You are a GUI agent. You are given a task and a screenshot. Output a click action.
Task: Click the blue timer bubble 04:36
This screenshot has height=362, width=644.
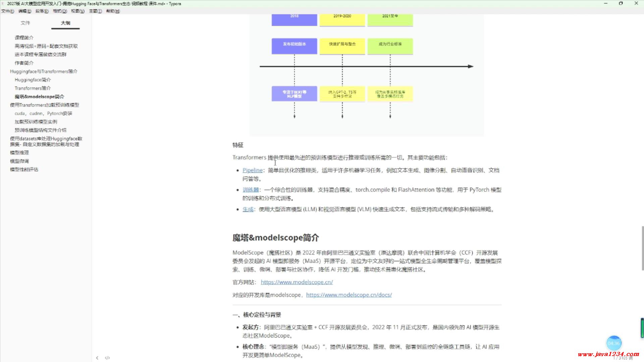pos(614,343)
